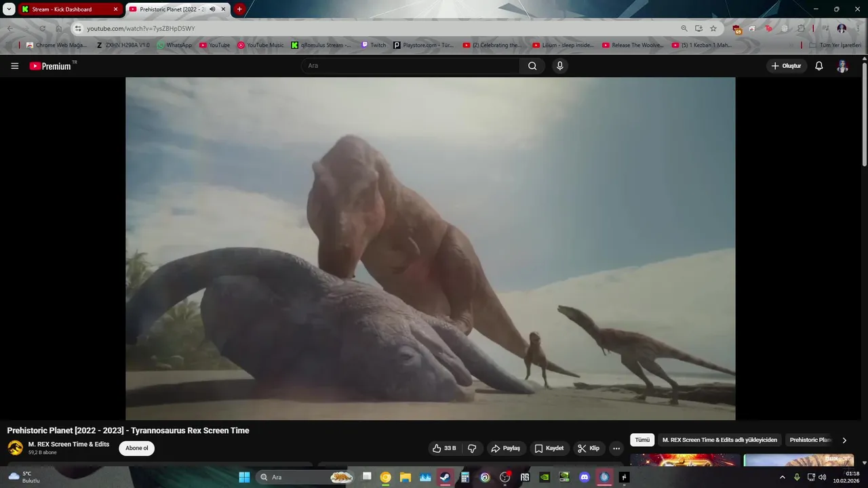Install app icon in address bar
The width and height of the screenshot is (868, 488).
pyautogui.click(x=698, y=28)
